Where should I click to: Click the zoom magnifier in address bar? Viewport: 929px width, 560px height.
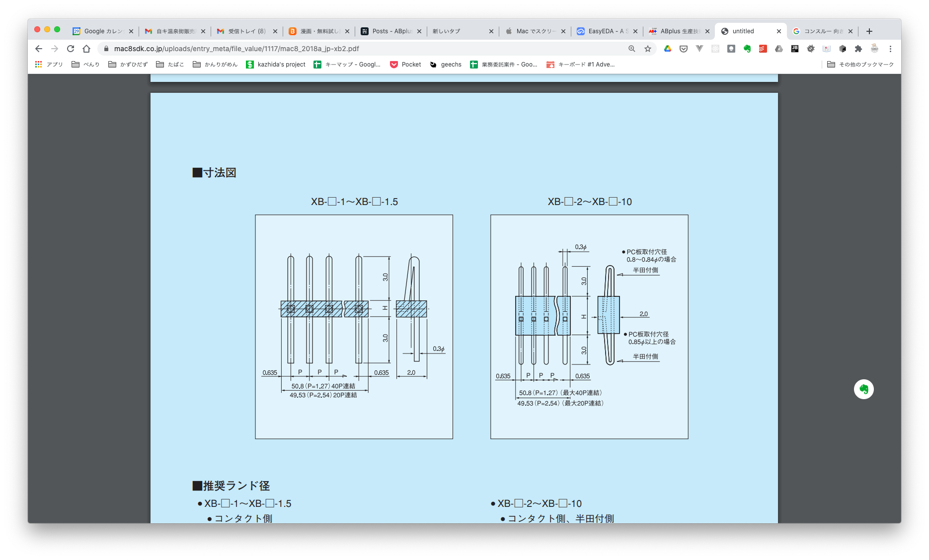(x=631, y=49)
